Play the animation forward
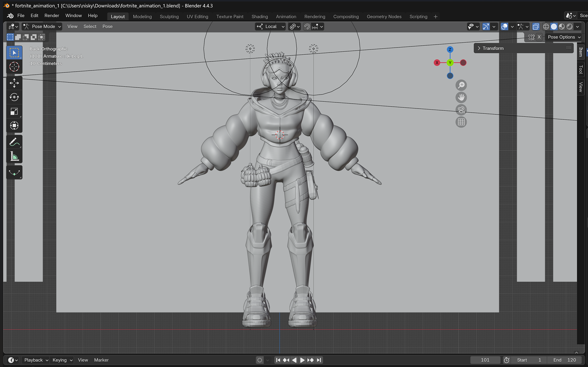This screenshot has width=588, height=367. [x=302, y=360]
